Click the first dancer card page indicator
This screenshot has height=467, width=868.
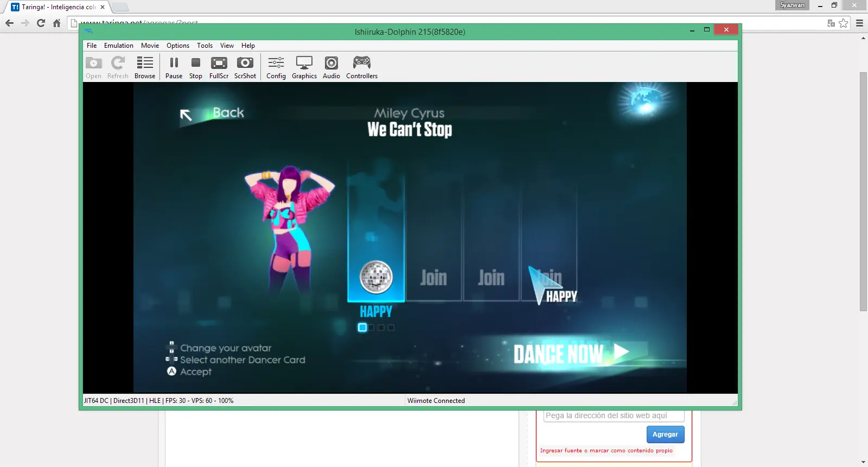click(362, 327)
